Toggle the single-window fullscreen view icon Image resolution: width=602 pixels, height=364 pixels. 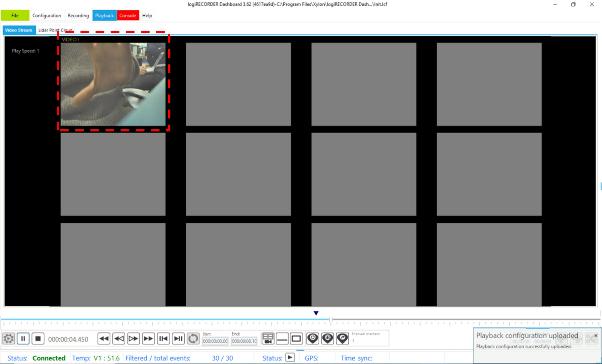coord(296,339)
